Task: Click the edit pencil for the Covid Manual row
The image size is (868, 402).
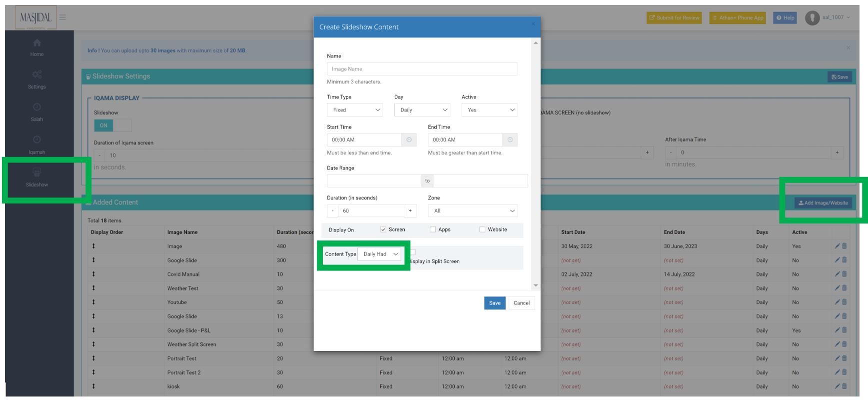Action: pyautogui.click(x=837, y=274)
